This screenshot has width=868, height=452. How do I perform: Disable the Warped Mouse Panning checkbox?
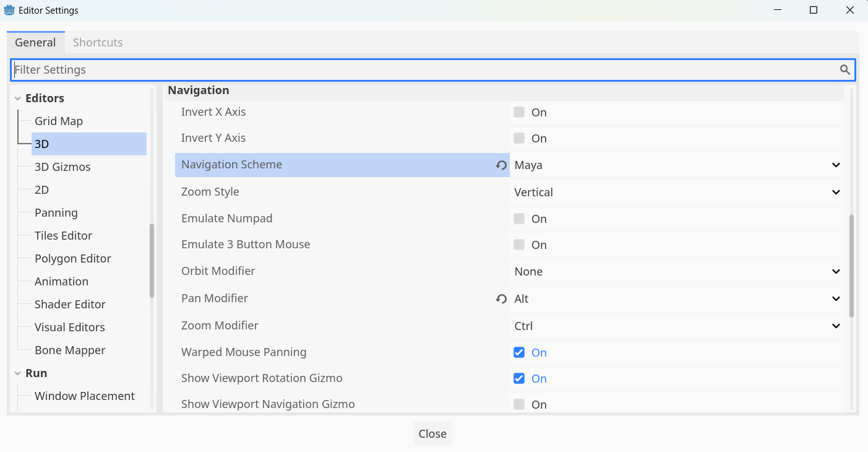pyautogui.click(x=519, y=353)
